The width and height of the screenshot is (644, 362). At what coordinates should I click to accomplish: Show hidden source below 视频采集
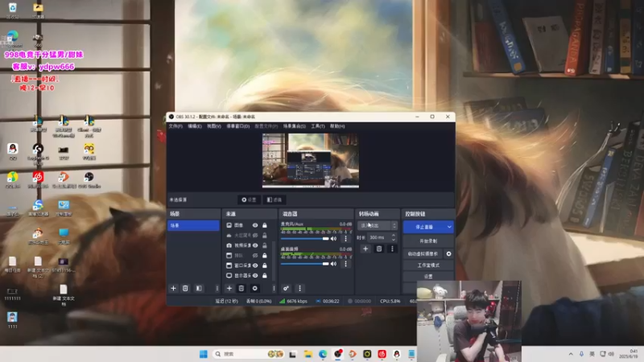point(255,255)
